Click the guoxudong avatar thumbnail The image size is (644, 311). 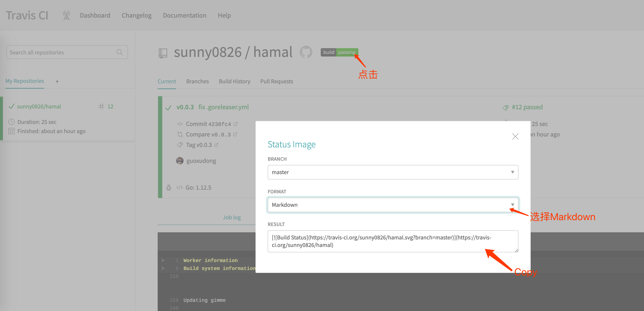[x=180, y=161]
